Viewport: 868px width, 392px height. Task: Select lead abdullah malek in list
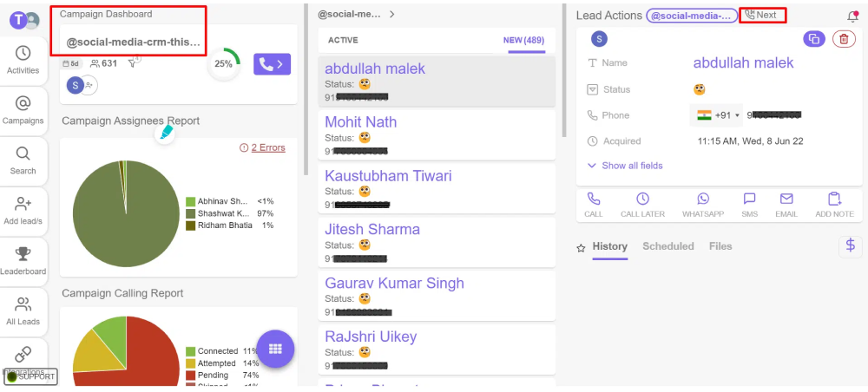coord(437,82)
